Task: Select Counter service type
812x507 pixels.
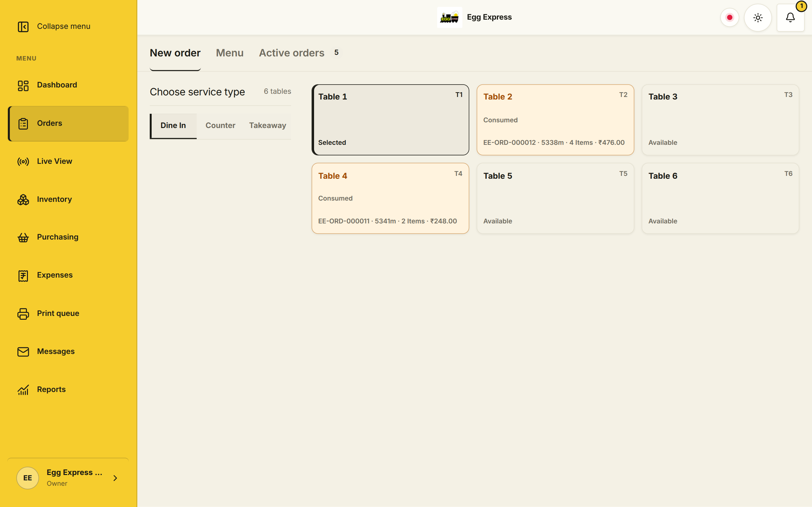Action: point(220,125)
